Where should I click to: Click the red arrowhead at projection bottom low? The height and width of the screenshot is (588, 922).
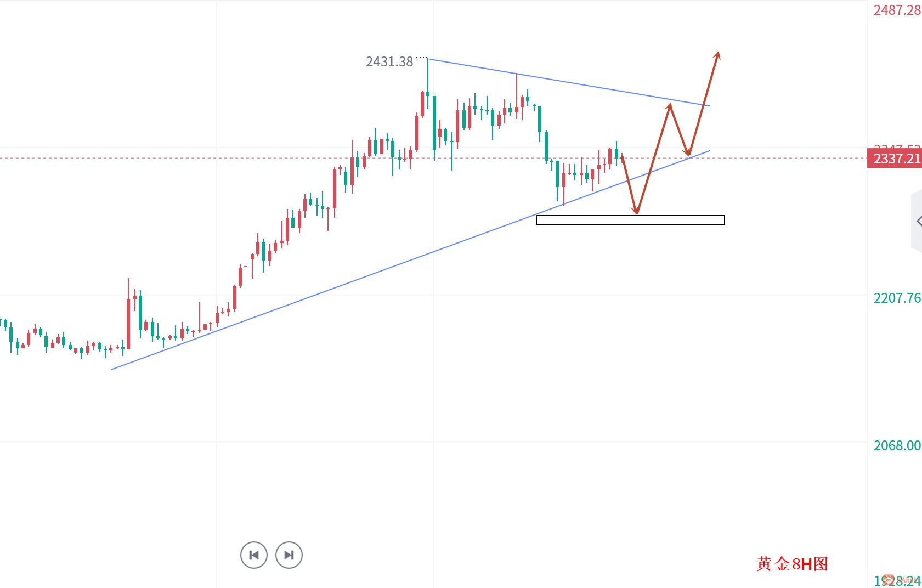[x=636, y=210]
